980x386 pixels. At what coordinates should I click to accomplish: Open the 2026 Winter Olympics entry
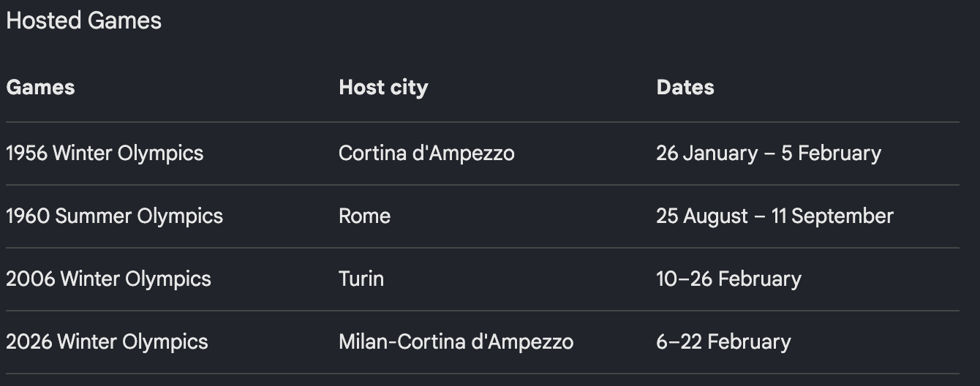[107, 342]
